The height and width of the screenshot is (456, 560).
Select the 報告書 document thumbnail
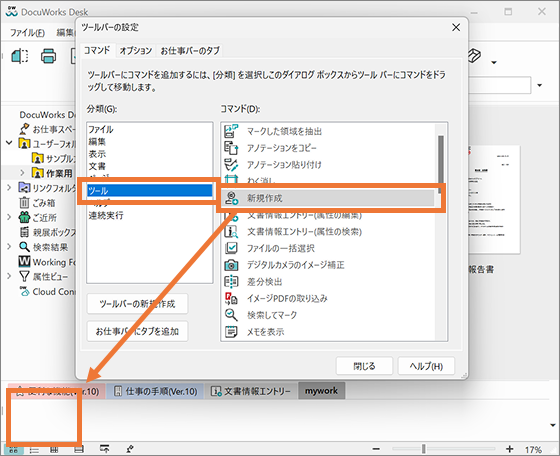[x=495, y=199]
